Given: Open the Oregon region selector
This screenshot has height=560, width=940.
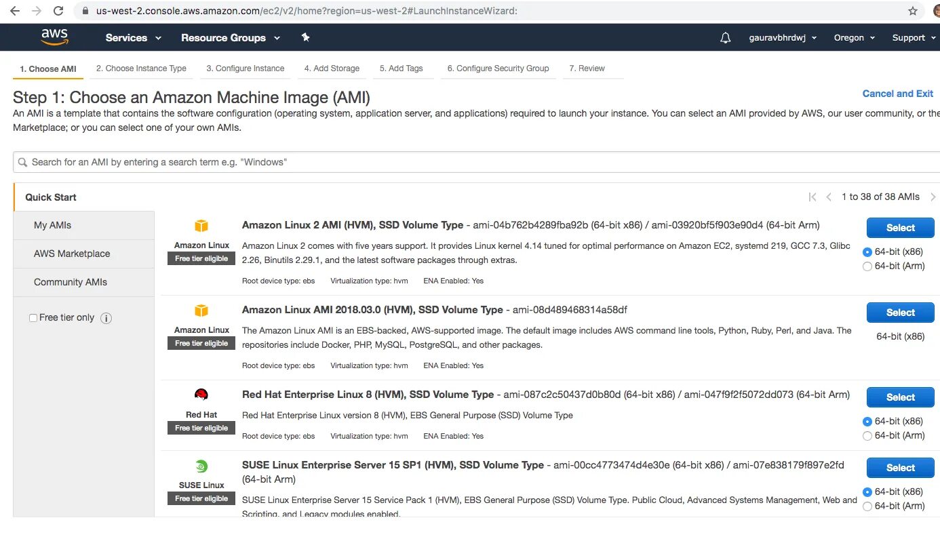Looking at the screenshot, I should point(855,38).
